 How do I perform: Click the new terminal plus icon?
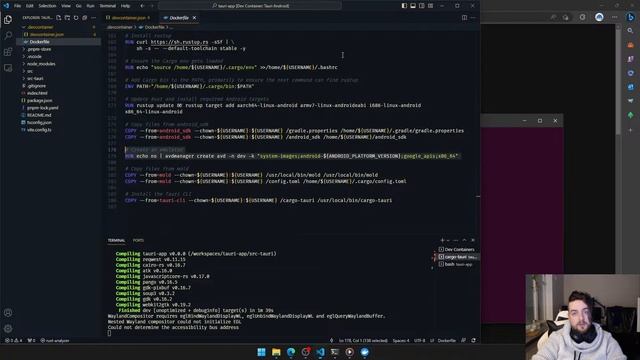tap(442, 240)
